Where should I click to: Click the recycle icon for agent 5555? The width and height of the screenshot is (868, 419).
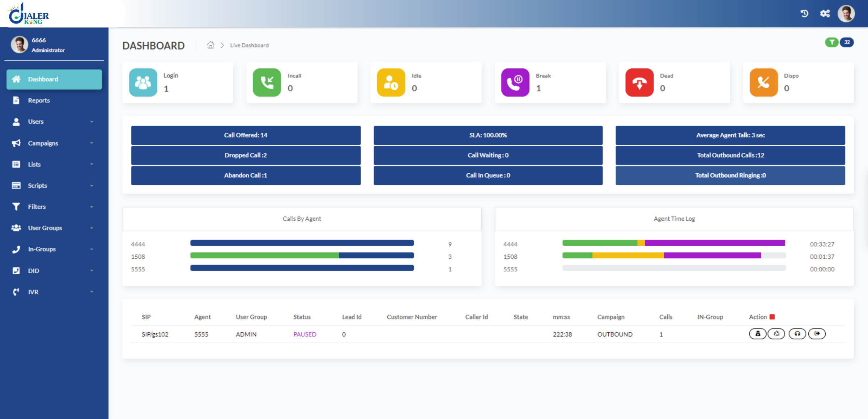776,334
